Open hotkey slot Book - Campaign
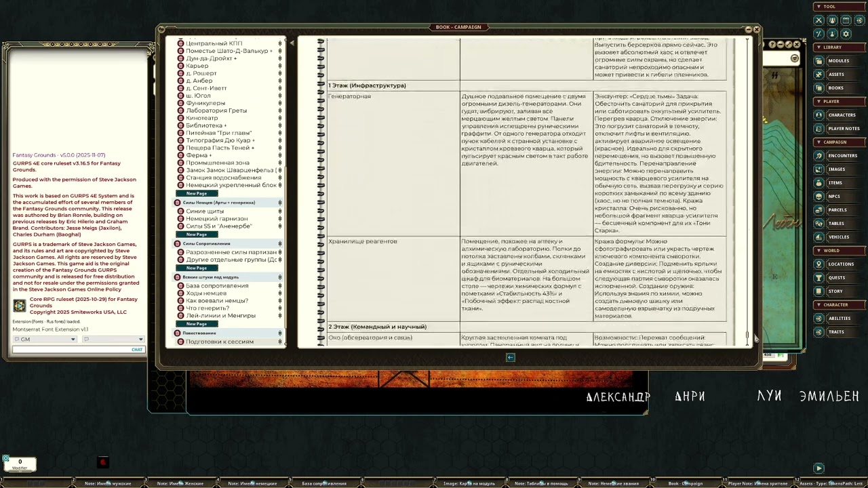868x488 pixels. tap(685, 483)
